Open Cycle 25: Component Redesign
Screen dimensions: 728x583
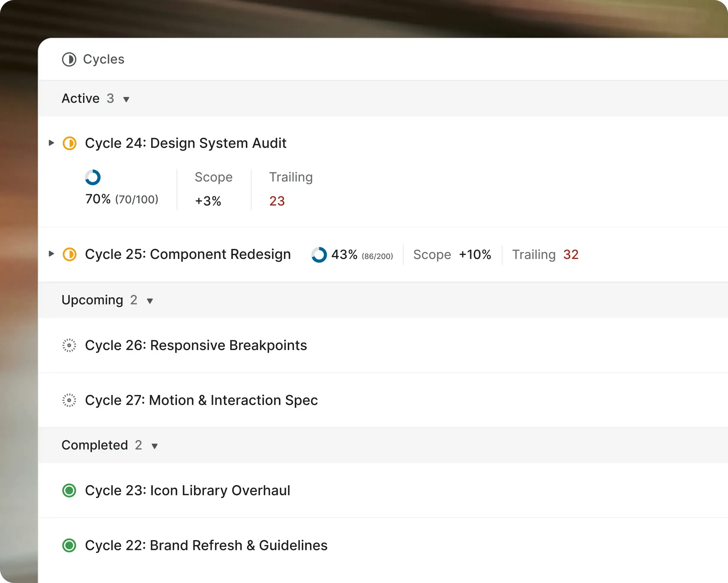(188, 255)
